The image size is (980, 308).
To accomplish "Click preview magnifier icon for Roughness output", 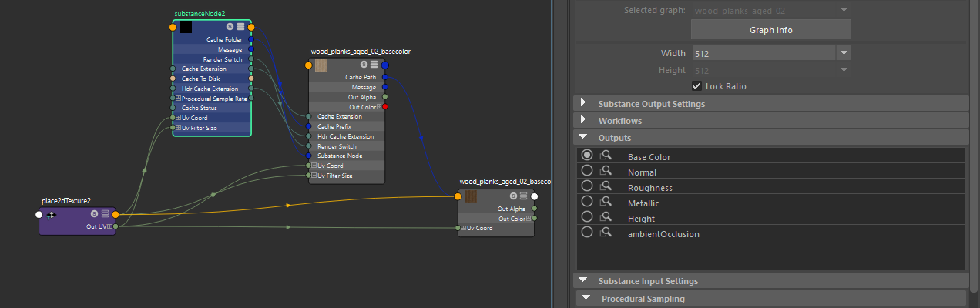I will (x=606, y=188).
